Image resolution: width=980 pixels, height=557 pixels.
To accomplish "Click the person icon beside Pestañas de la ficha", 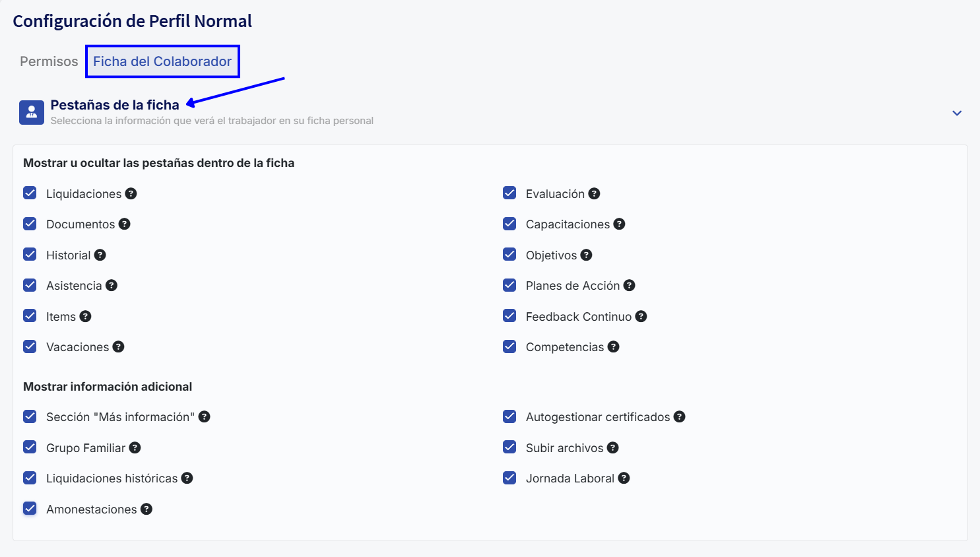I will coord(31,112).
